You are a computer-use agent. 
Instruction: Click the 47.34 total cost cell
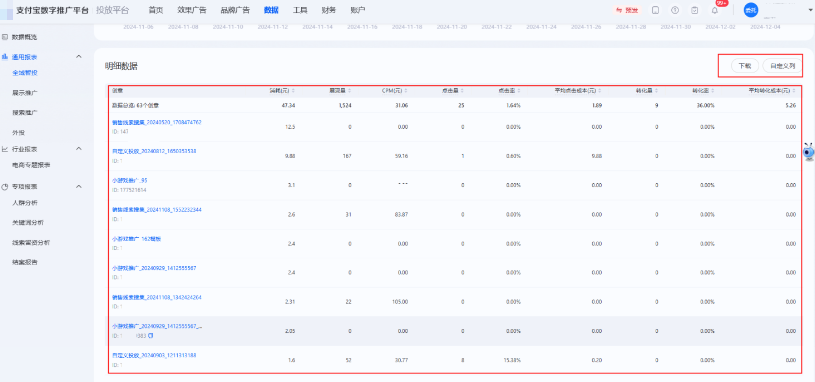point(288,105)
